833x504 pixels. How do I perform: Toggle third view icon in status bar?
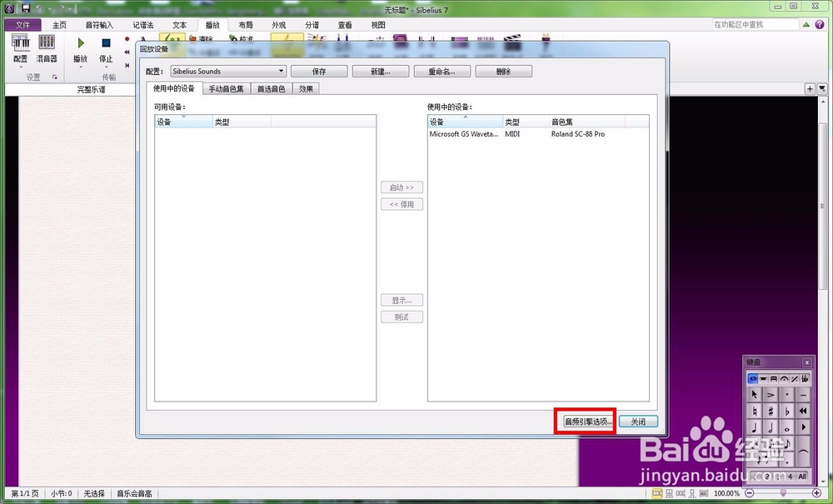pos(681,493)
